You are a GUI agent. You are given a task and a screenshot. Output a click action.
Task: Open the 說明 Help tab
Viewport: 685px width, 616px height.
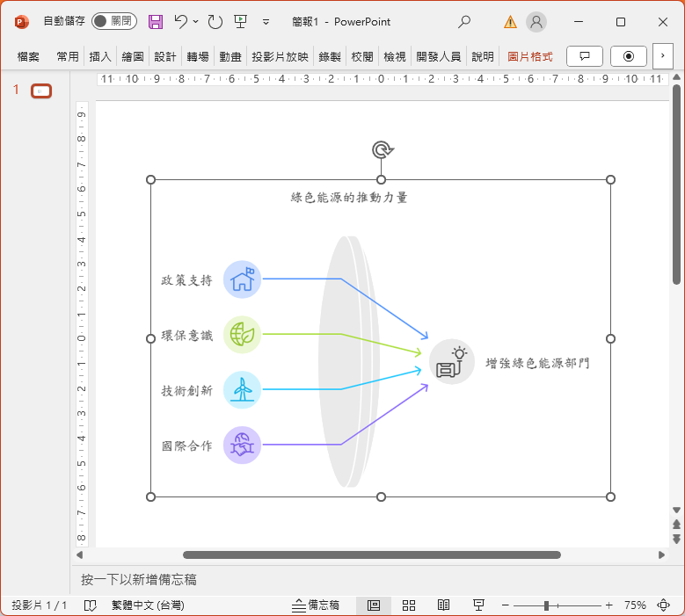click(483, 57)
